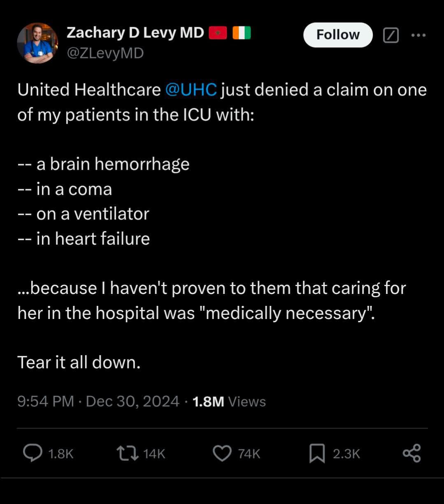Follow Zachary D Levy MD

[338, 35]
